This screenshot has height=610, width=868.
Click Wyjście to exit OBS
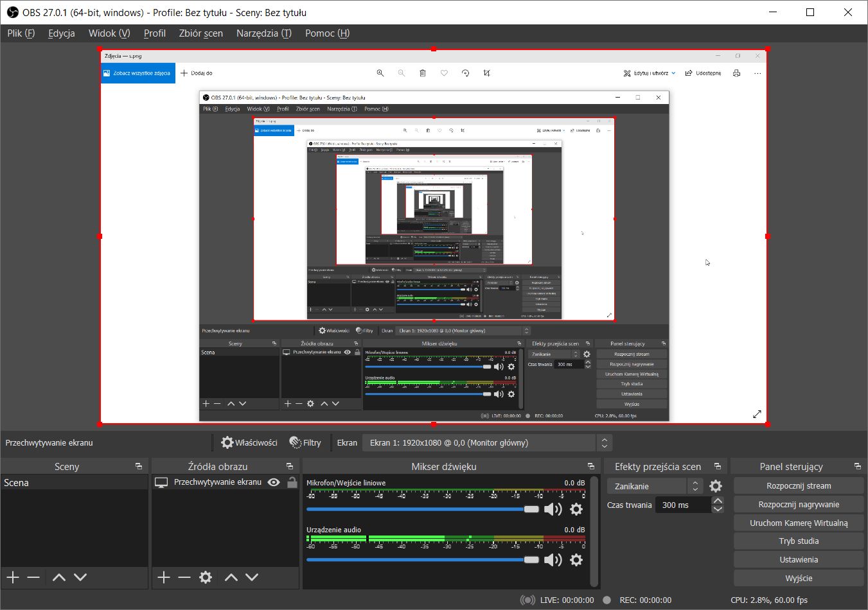(x=799, y=579)
